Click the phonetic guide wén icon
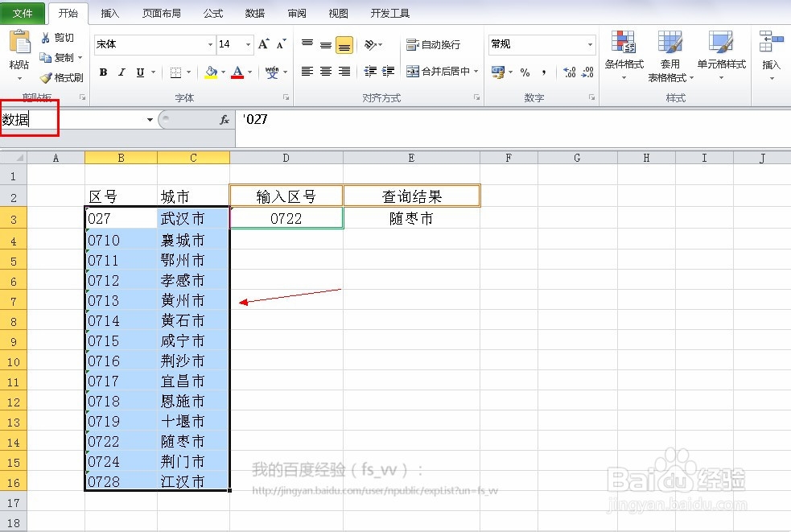Image resolution: width=791 pixels, height=532 pixels. [272, 72]
